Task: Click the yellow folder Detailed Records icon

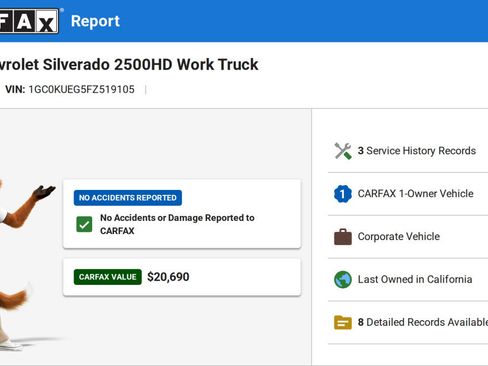Action: [x=343, y=322]
